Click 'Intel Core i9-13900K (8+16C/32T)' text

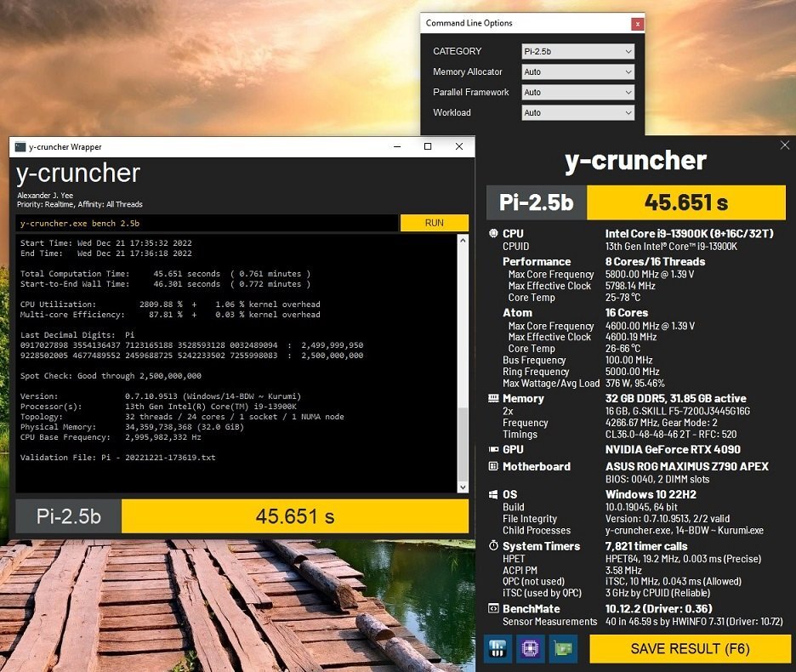tap(689, 234)
